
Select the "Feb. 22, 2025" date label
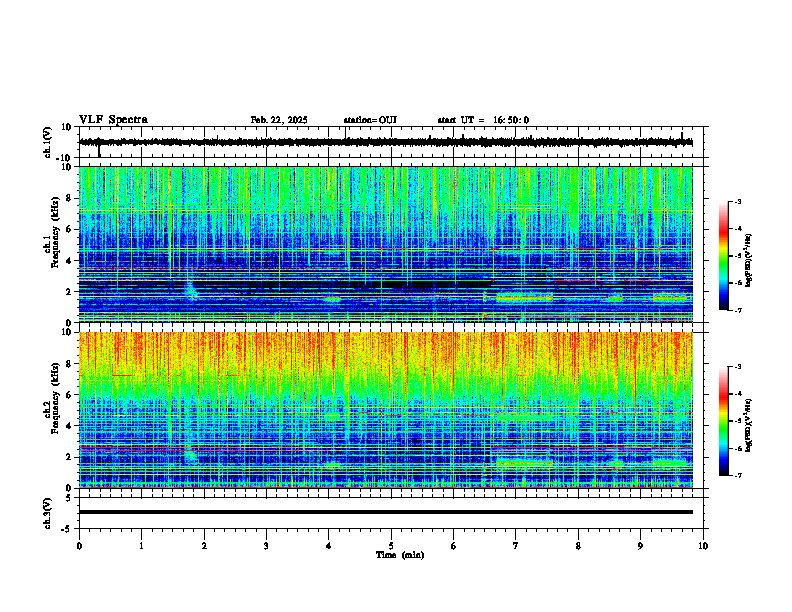[279, 120]
